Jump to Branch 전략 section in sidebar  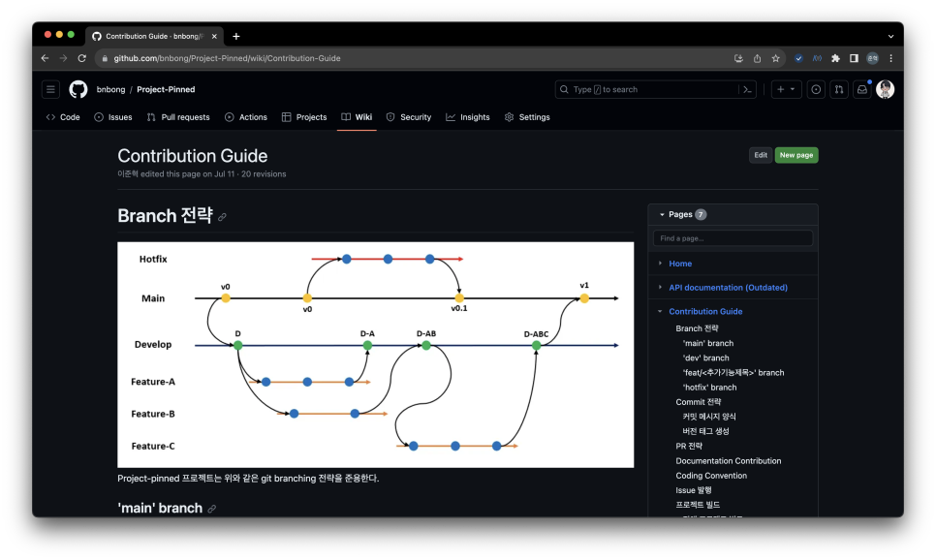click(697, 328)
